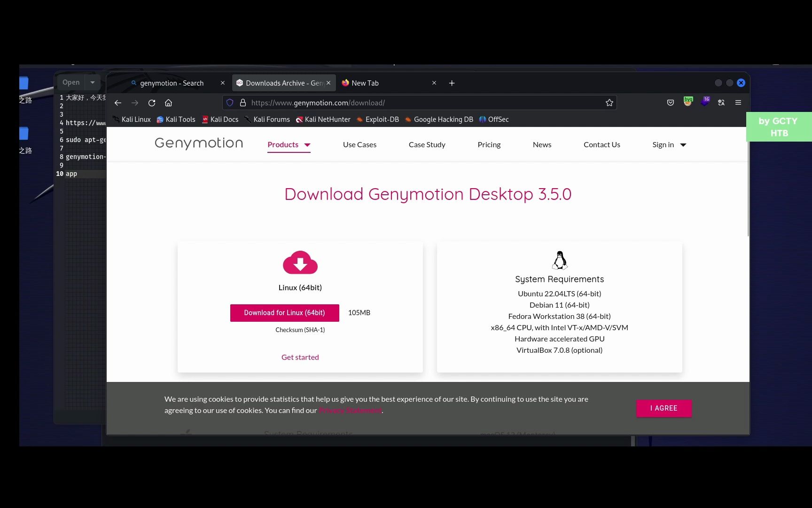The width and height of the screenshot is (812, 508).
Task: Close the Downloads Archive tab
Action: click(x=328, y=83)
